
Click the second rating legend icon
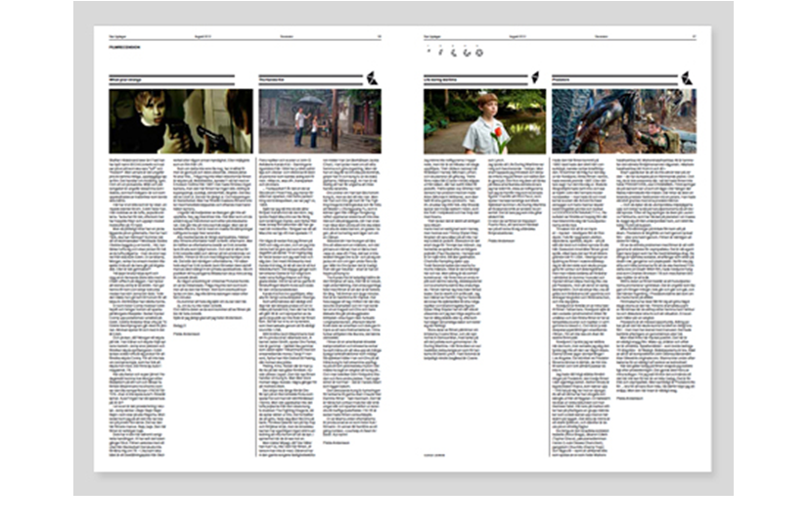(x=441, y=51)
